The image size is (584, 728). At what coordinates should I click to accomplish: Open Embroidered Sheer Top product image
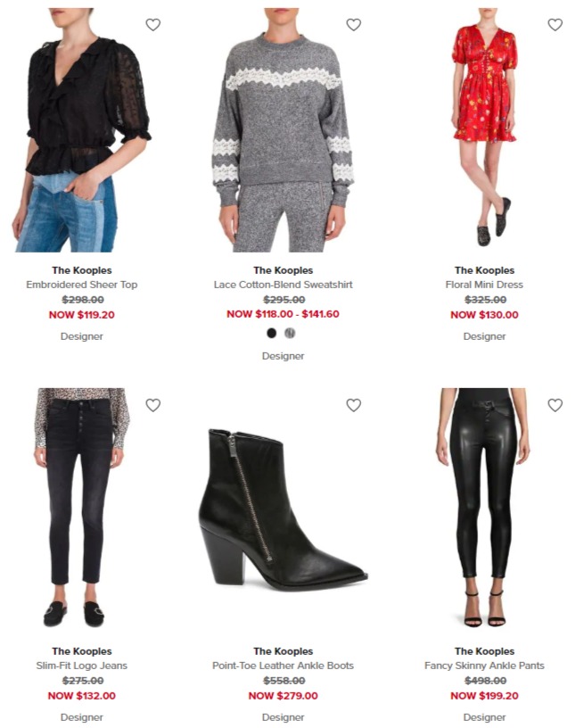(x=82, y=130)
